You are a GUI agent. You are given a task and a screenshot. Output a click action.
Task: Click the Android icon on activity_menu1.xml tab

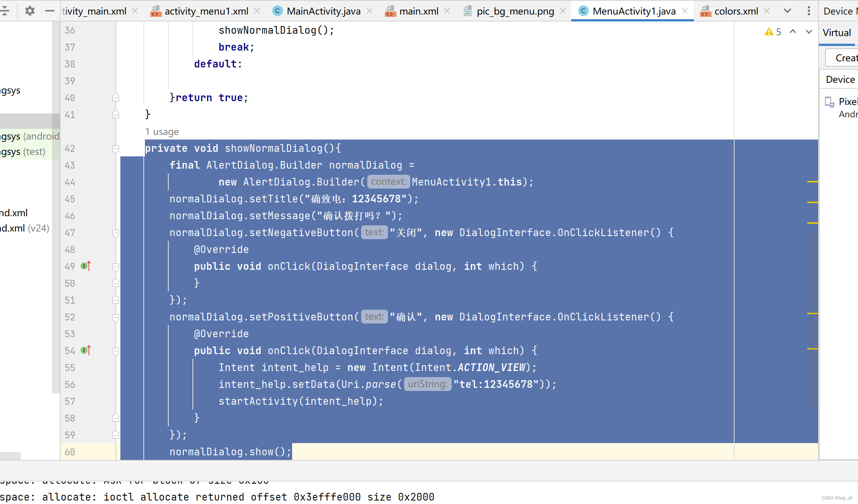155,11
